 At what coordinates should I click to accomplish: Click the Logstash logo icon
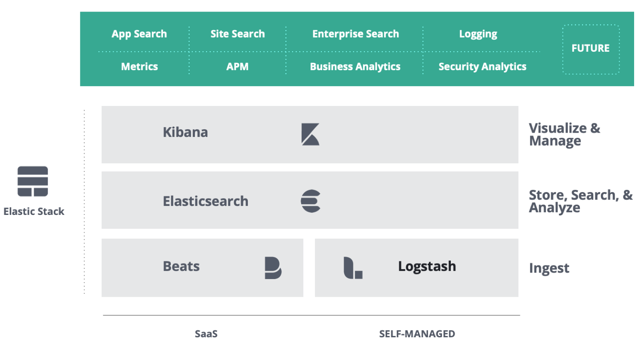353,268
